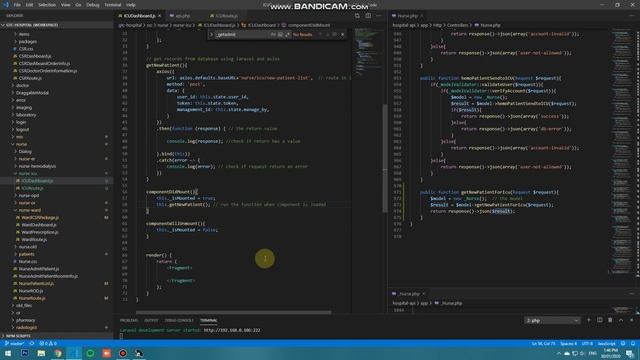
Task: Open Nurse.css file in Explorer
Action: click(x=28, y=262)
